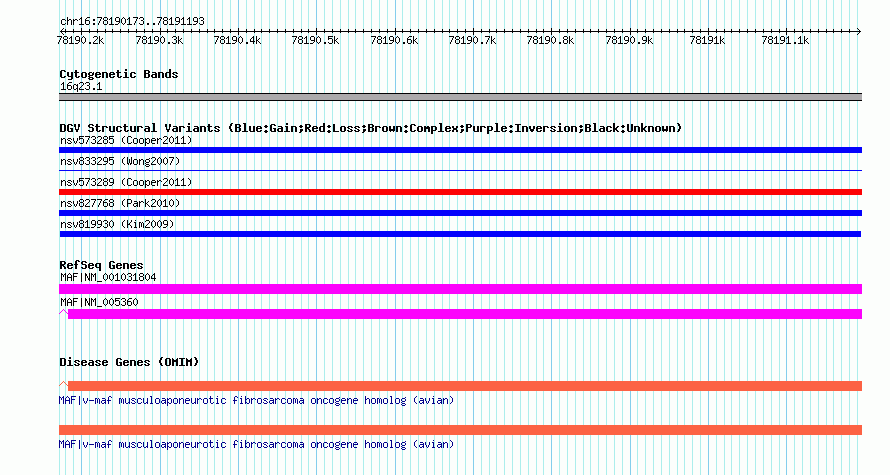Click the magenta bar for MAF|NM_005360
This screenshot has width=890, height=475.
click(x=465, y=314)
